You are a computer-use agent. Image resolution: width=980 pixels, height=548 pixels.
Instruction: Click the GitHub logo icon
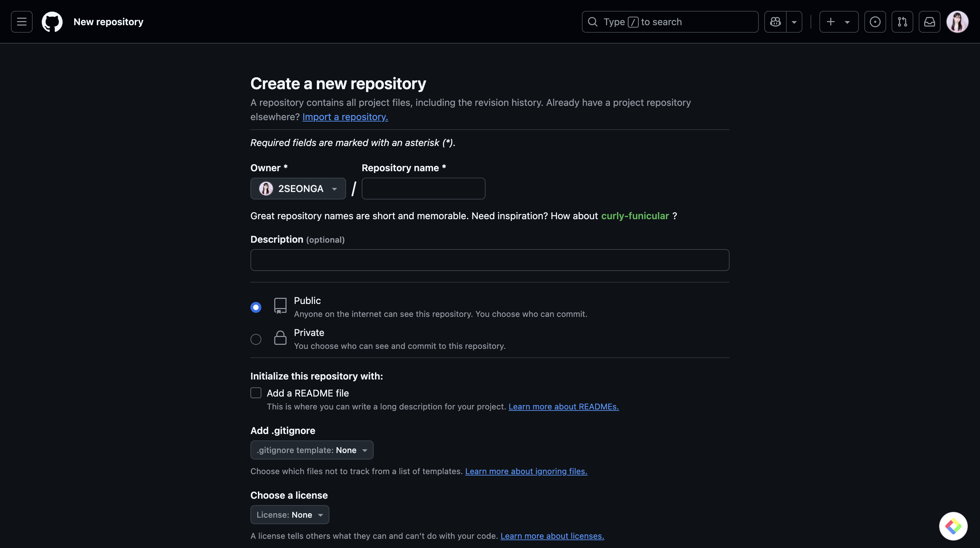52,22
